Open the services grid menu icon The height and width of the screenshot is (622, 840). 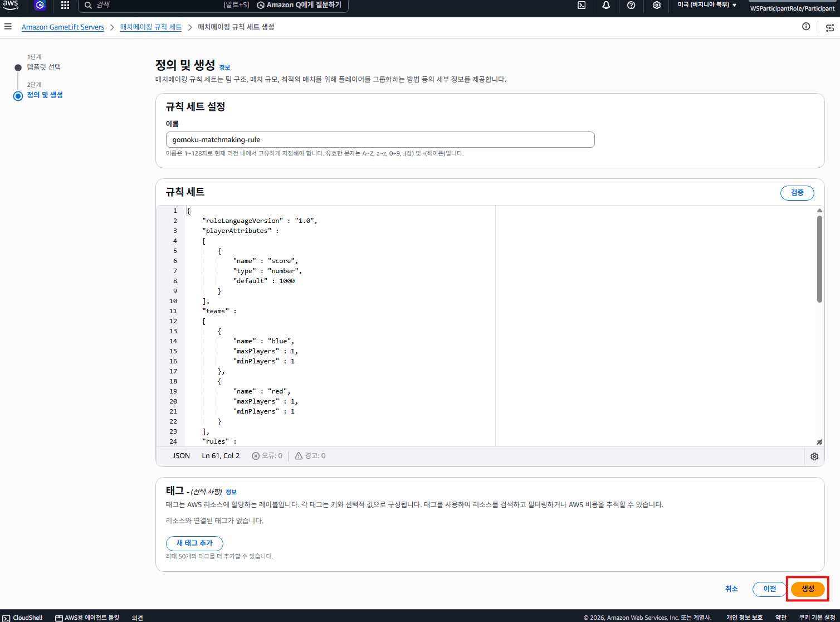point(65,5)
